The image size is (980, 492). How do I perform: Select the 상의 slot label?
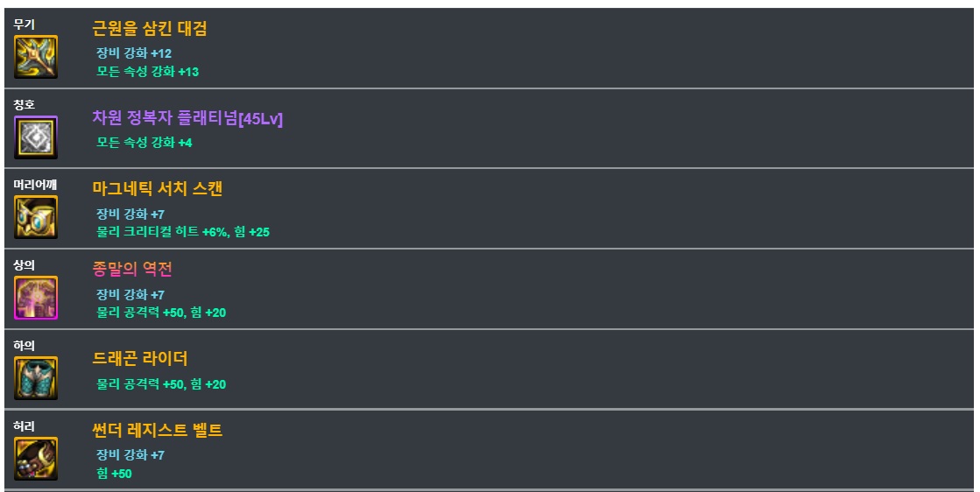(x=24, y=264)
